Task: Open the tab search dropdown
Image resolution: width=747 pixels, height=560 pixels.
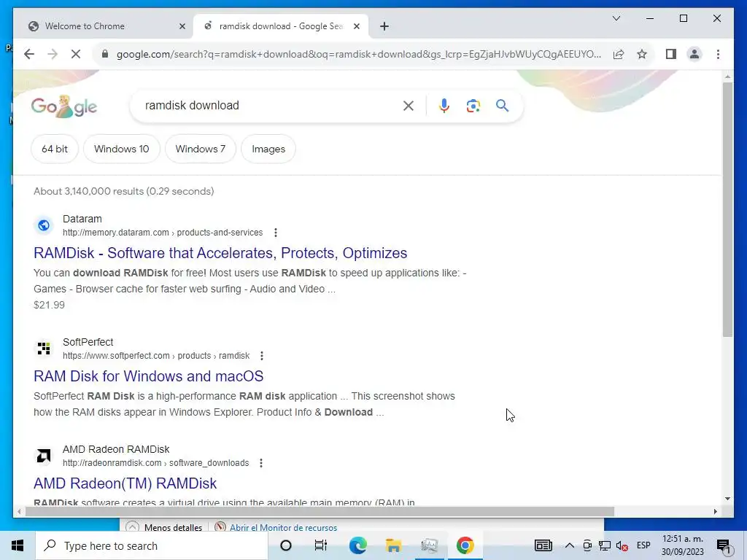Action: tap(616, 18)
